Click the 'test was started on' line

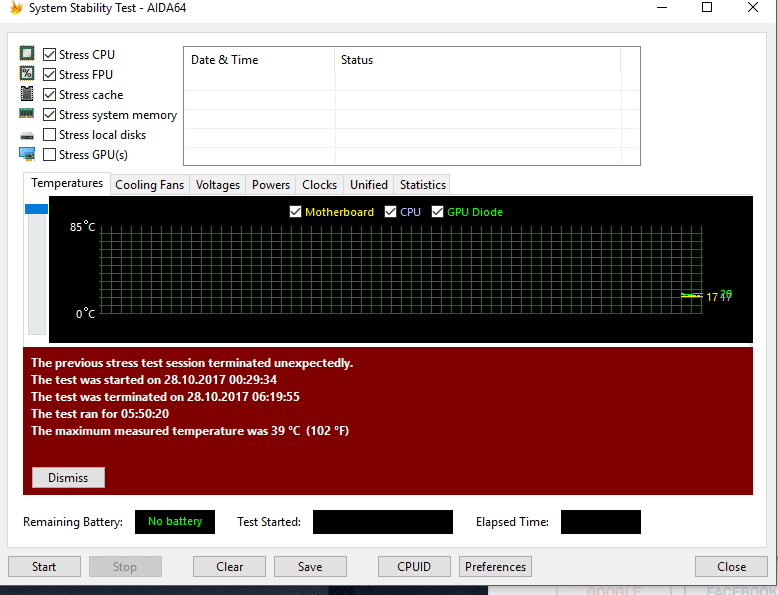tap(154, 380)
